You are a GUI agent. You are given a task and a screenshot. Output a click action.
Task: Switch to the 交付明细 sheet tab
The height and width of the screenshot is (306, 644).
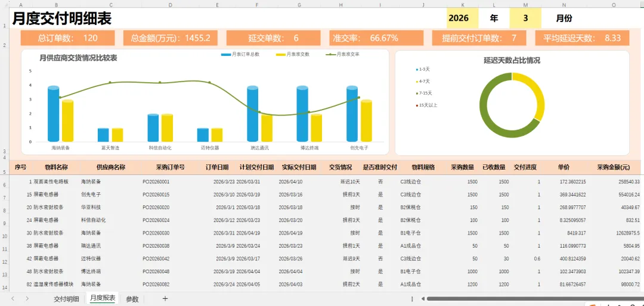click(x=66, y=299)
